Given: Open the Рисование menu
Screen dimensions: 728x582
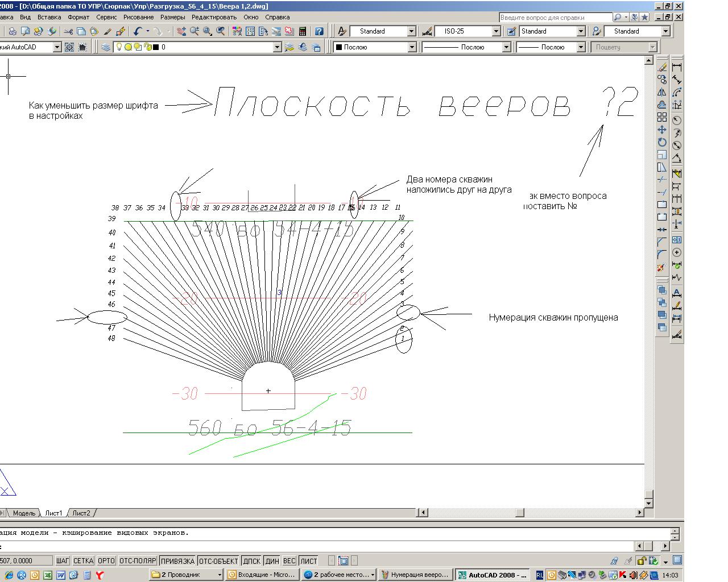Looking at the screenshot, I should (138, 17).
